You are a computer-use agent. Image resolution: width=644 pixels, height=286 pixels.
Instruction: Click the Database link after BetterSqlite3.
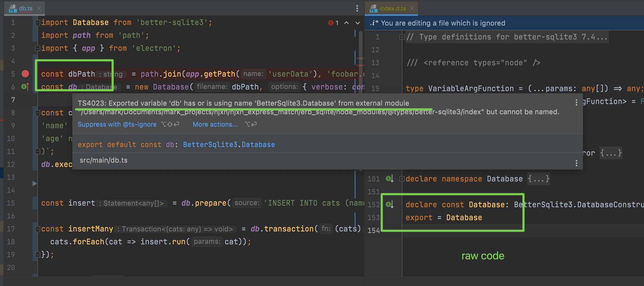258,145
